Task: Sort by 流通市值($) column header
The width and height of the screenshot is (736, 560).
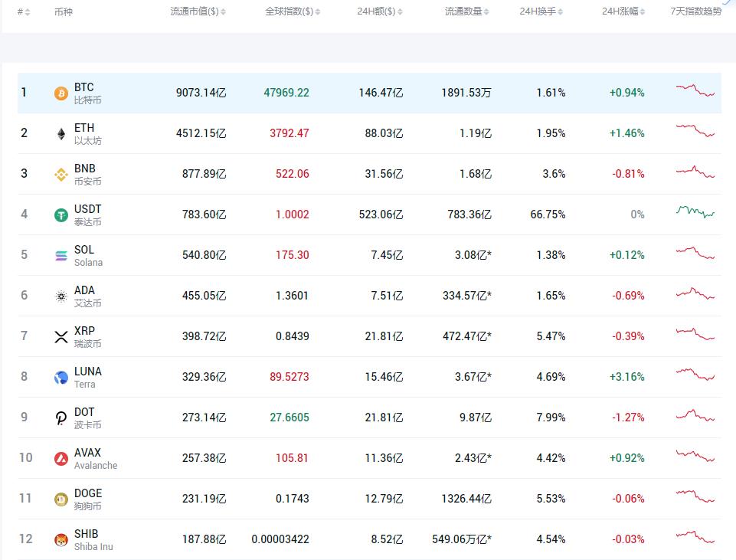Action: [198, 11]
